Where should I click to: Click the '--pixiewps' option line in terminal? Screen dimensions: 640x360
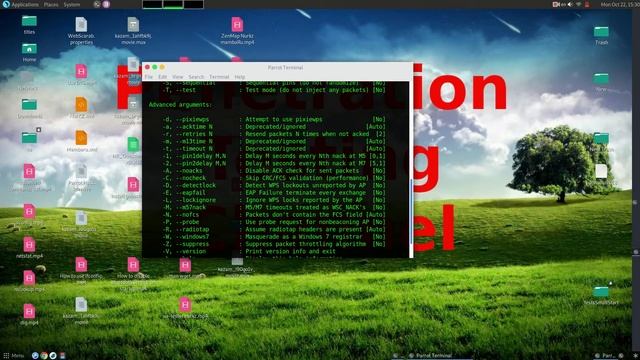click(x=274, y=119)
